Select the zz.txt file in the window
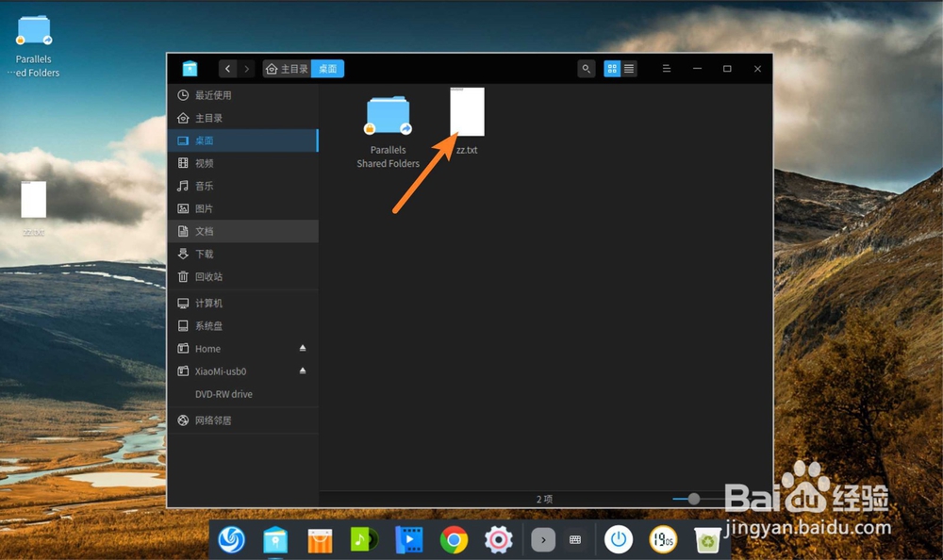The image size is (943, 560). [x=467, y=121]
